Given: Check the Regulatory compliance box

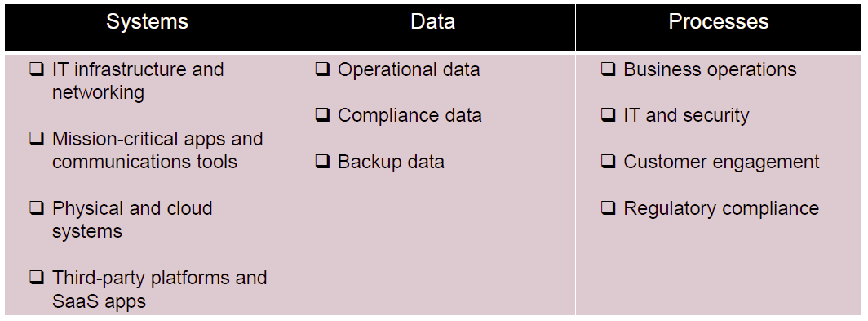Looking at the screenshot, I should (x=608, y=208).
